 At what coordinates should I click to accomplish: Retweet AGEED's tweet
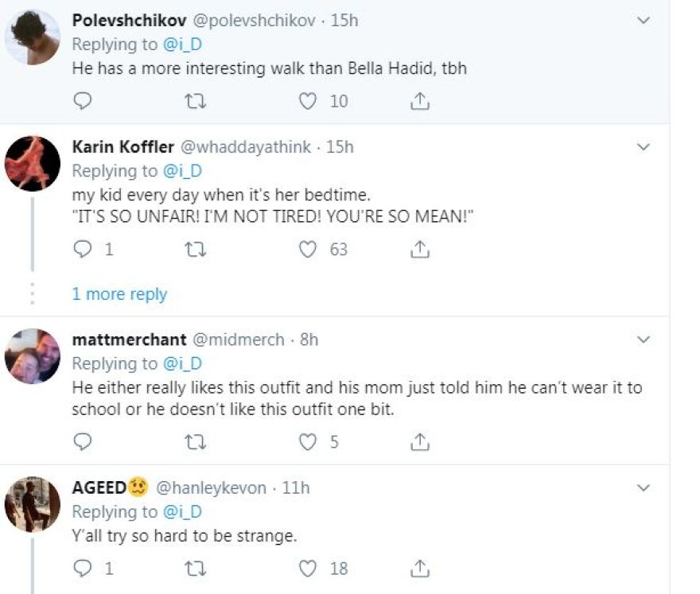pyautogui.click(x=194, y=568)
